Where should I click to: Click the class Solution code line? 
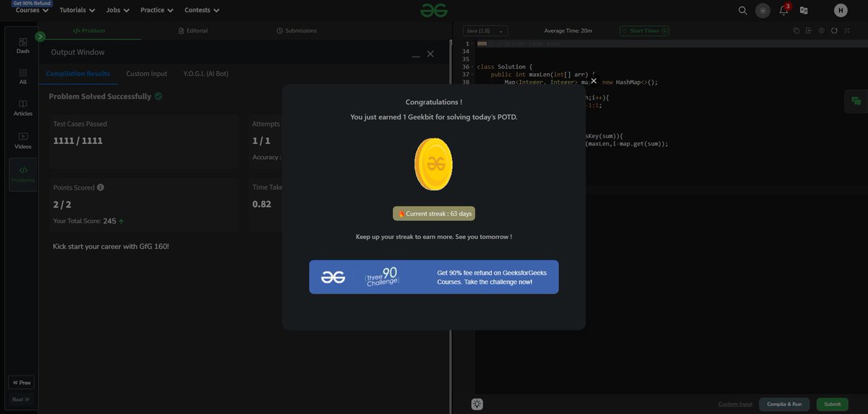(x=505, y=67)
